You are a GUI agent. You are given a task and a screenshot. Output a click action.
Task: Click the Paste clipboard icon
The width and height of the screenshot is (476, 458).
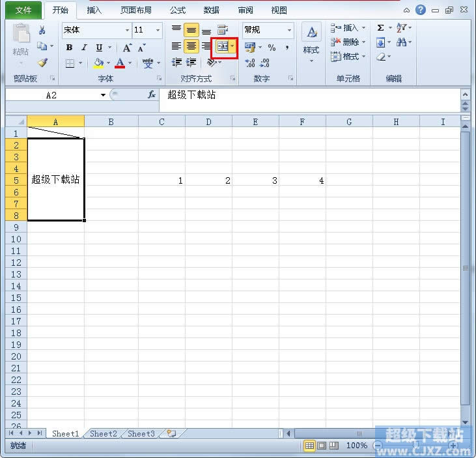point(21,33)
